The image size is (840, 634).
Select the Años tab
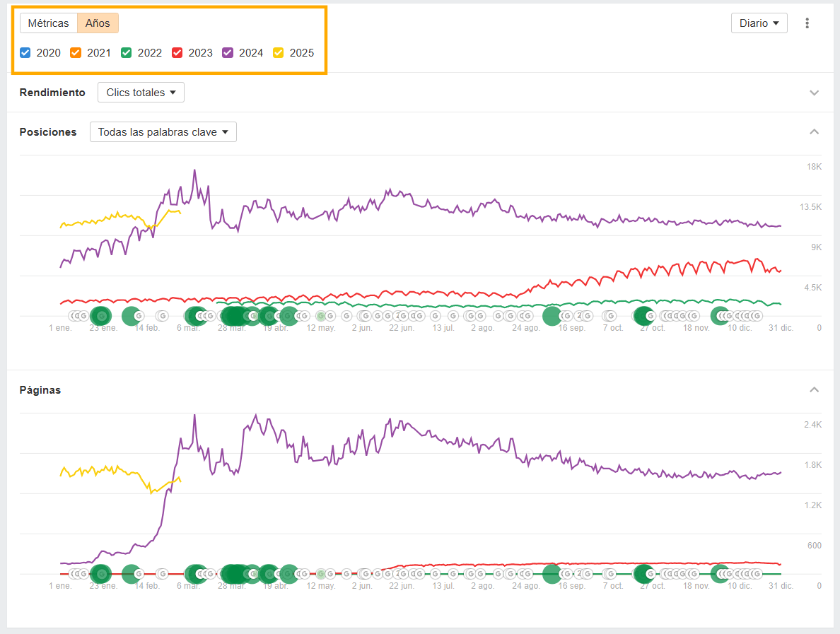point(98,23)
